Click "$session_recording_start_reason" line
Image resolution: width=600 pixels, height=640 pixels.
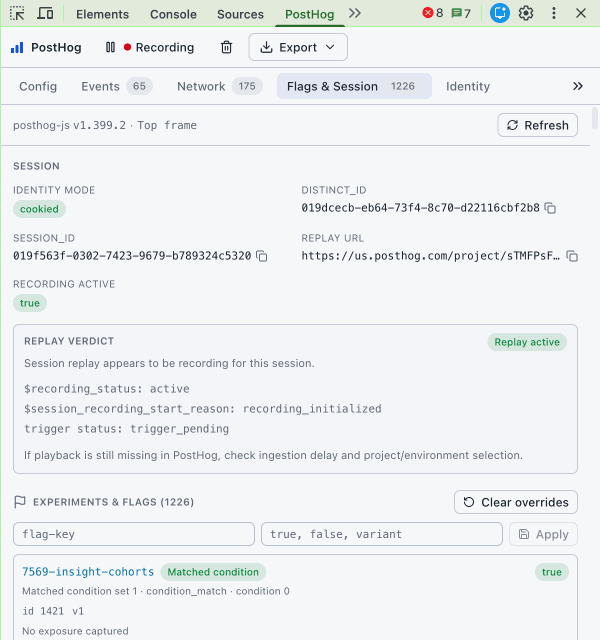pos(203,409)
